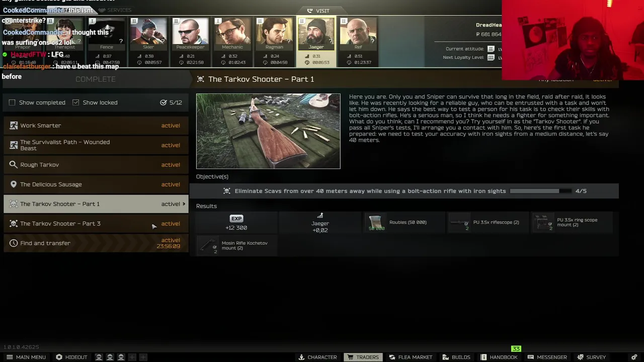Click the Eliminate Scavs objective row
The width and height of the screenshot is (644, 362).
(404, 191)
